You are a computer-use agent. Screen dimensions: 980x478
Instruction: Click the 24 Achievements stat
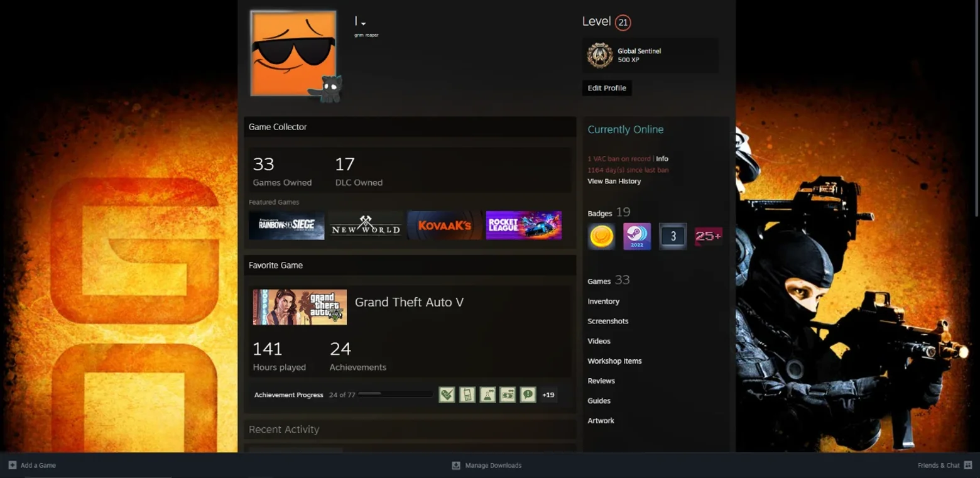tap(357, 356)
